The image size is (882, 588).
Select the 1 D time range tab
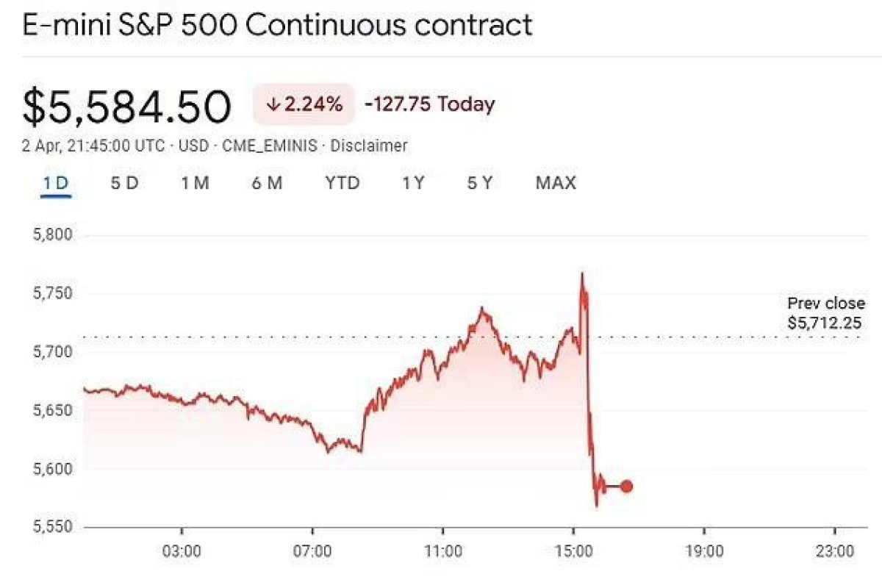(55, 183)
